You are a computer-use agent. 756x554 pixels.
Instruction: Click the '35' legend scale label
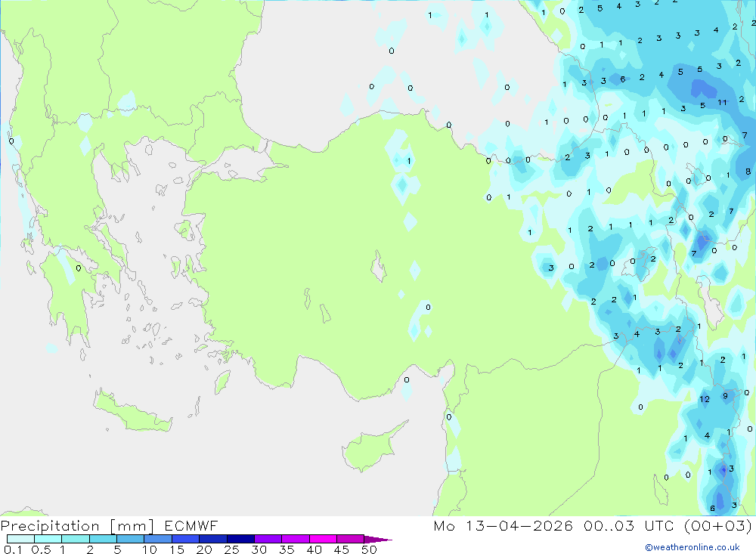click(287, 549)
